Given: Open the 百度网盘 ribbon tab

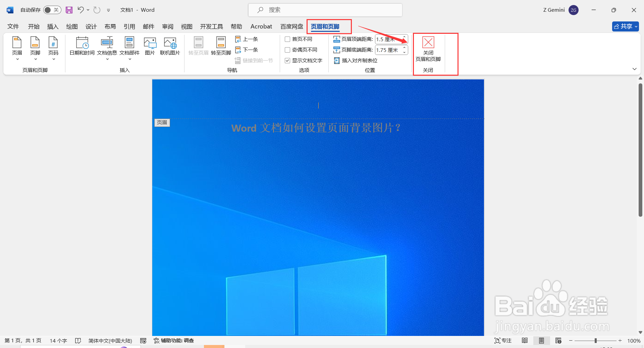Looking at the screenshot, I should tap(291, 26).
